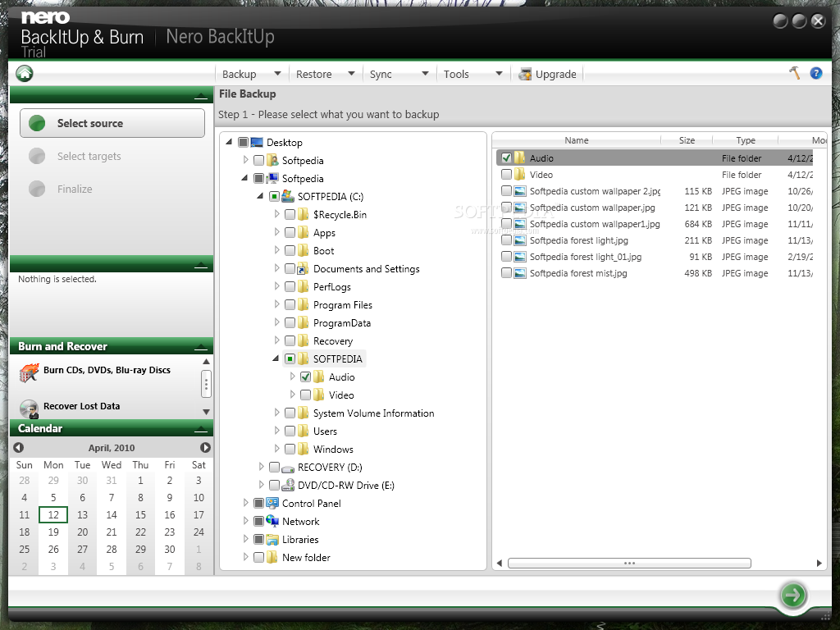Expand the RECOVERY (D:) node
The width and height of the screenshot is (840, 630).
(261, 467)
